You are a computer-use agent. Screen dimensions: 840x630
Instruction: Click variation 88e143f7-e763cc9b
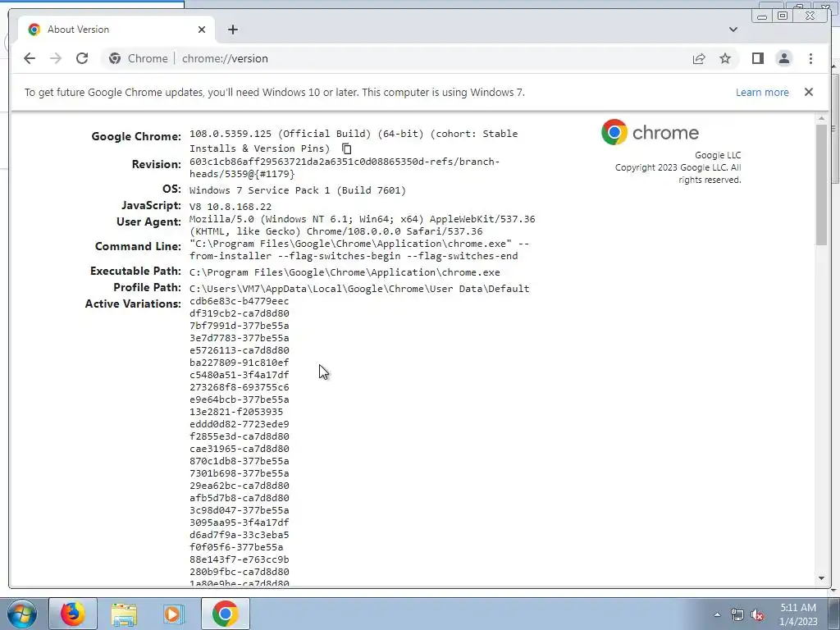pos(239,559)
